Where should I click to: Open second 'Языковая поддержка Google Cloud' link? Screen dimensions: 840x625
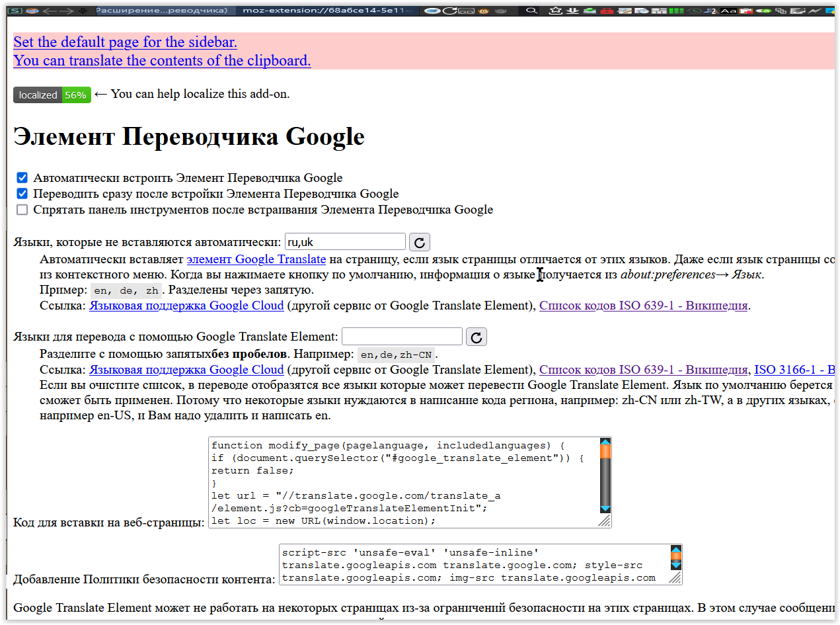coord(186,370)
